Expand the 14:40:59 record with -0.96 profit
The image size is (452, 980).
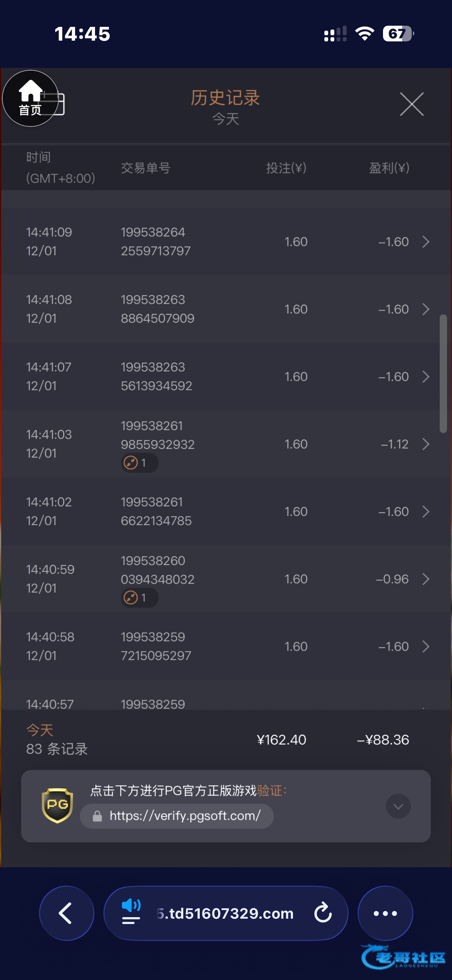click(x=426, y=579)
